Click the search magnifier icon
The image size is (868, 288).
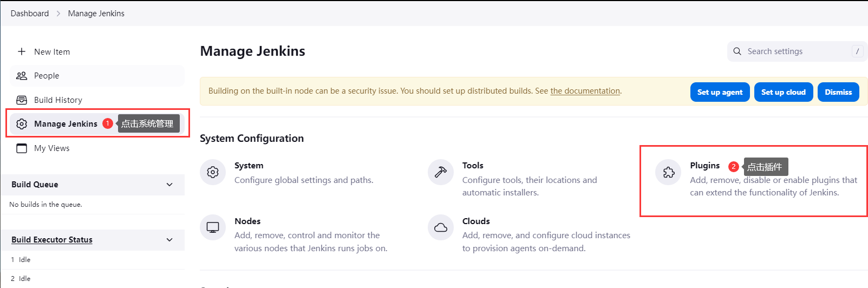737,51
